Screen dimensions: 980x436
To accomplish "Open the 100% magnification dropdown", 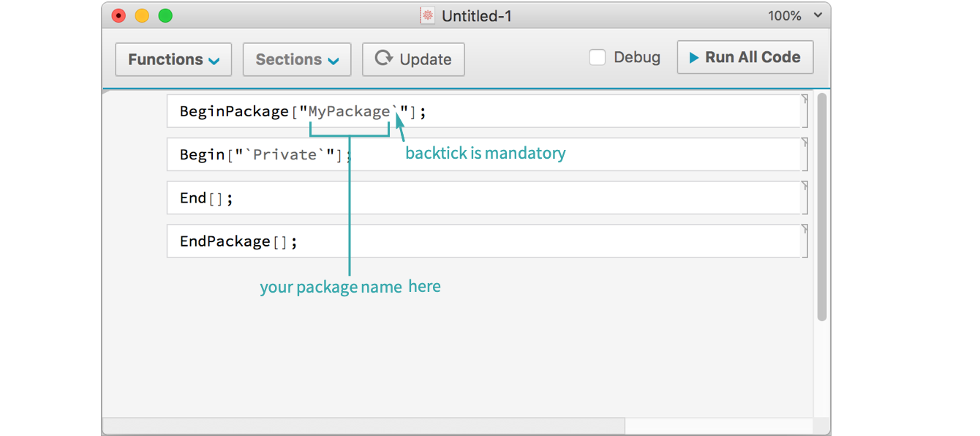I will pyautogui.click(x=794, y=15).
